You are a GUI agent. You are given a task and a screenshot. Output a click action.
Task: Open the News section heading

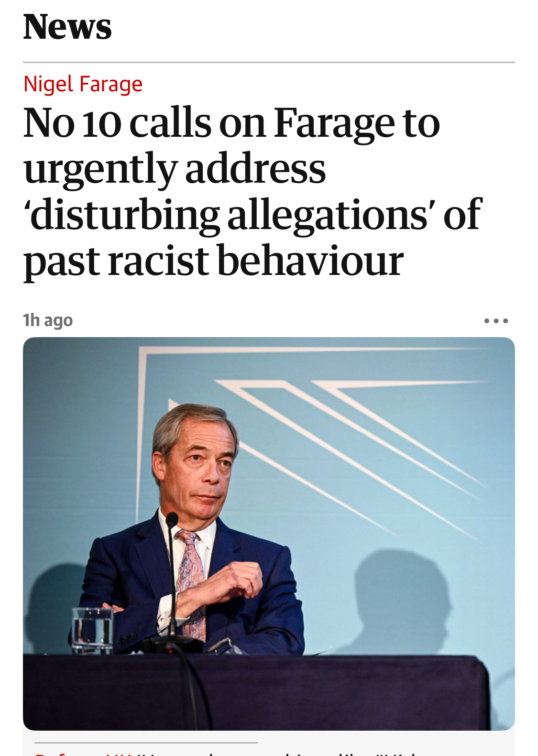[67, 27]
